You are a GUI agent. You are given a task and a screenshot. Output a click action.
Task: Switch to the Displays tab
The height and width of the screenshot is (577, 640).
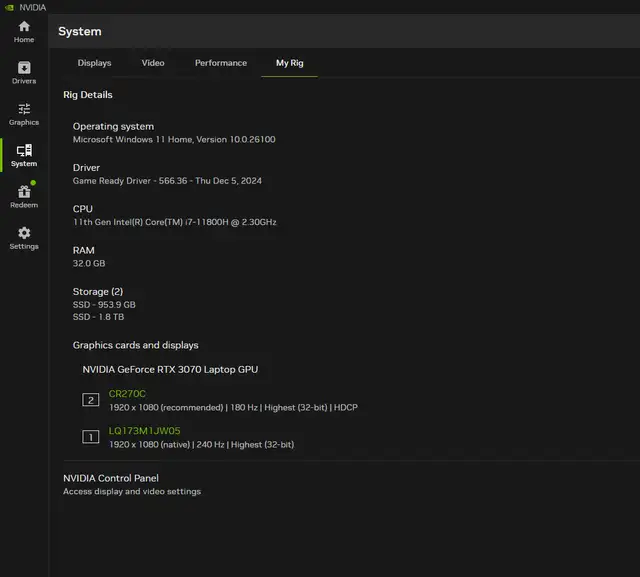click(x=94, y=63)
